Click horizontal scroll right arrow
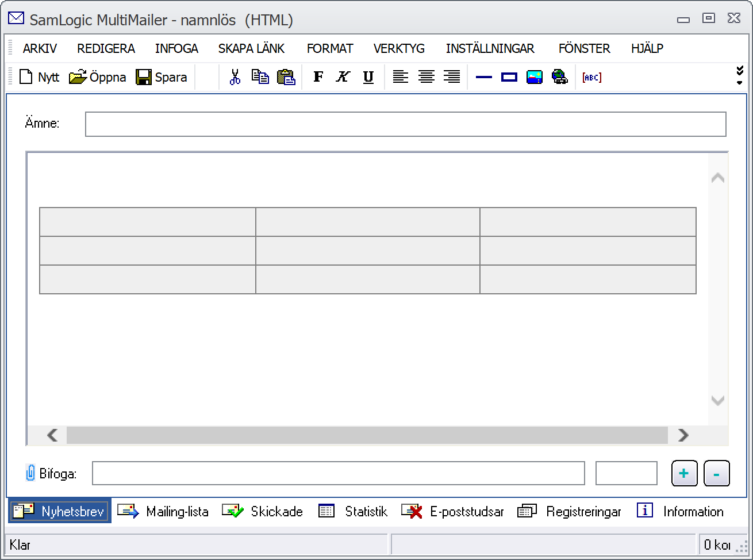This screenshot has width=753, height=560. [683, 435]
